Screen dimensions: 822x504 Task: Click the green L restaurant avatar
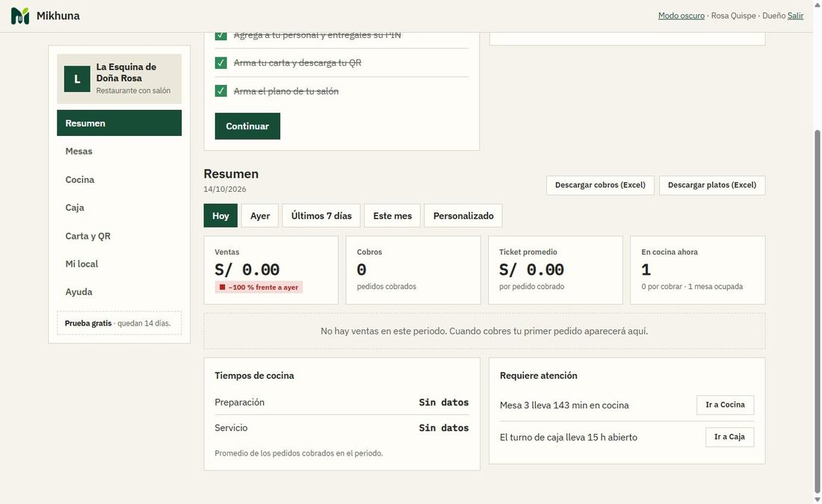[77, 78]
